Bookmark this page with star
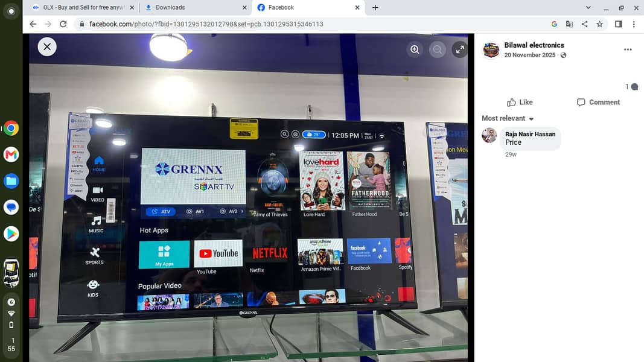Viewport: 644px width, 362px height. 600,24
